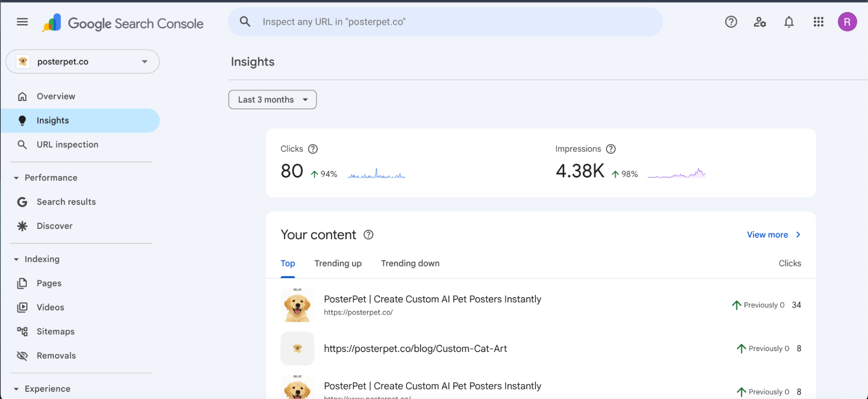Screen dimensions: 868x399
Task: Show help tooltip for Clicks metric
Action: pos(313,149)
